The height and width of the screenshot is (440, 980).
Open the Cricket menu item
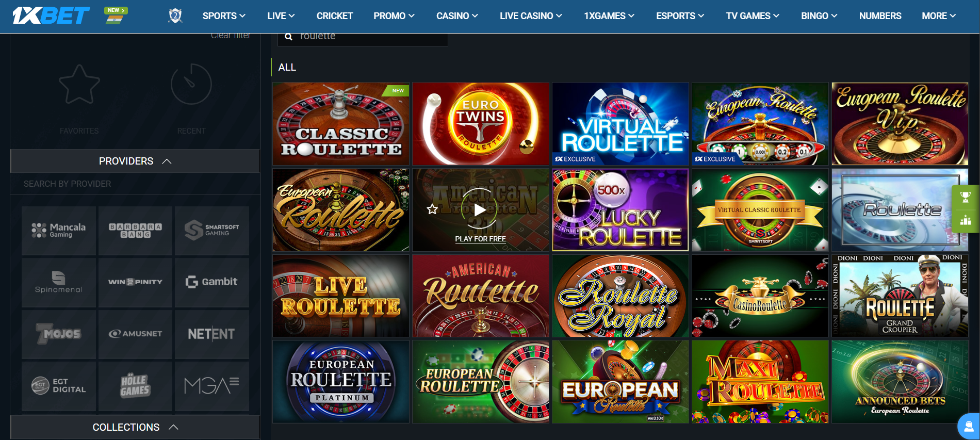(x=335, y=16)
